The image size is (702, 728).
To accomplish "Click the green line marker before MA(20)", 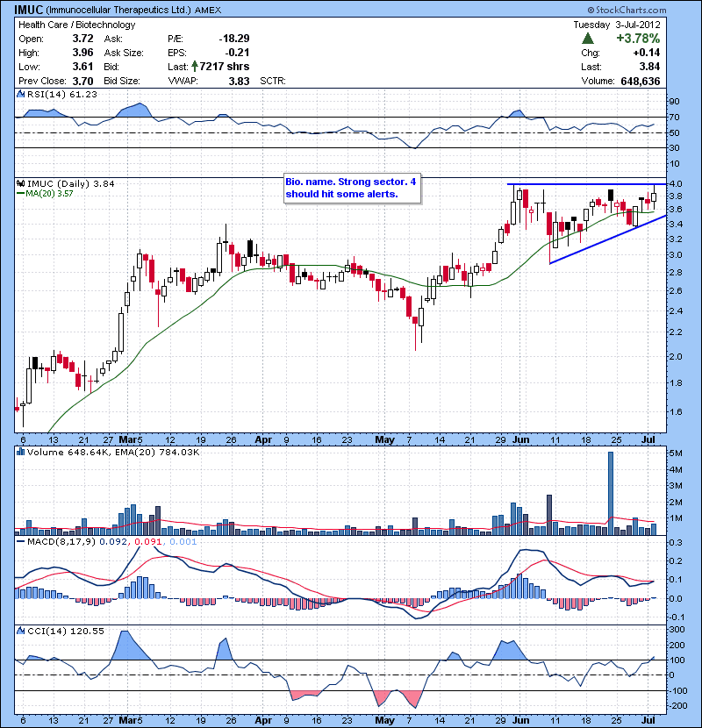I will 20,193.
